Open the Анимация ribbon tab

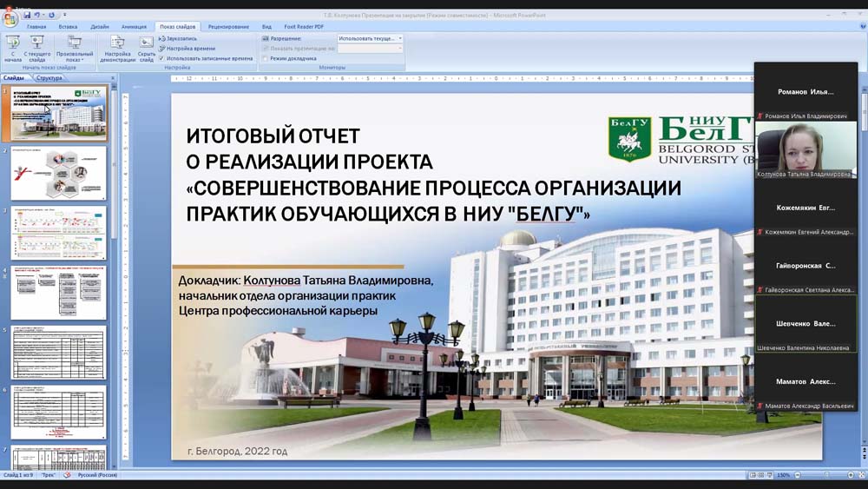click(134, 27)
